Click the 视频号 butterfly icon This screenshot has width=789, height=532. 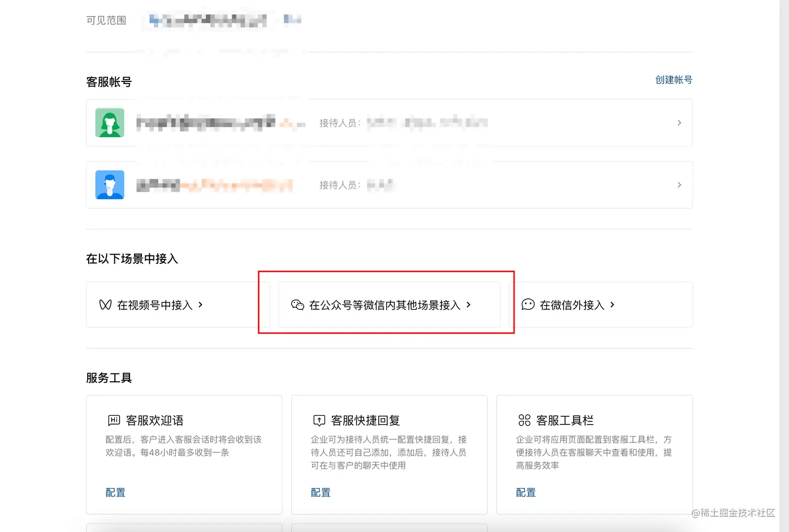tap(105, 305)
